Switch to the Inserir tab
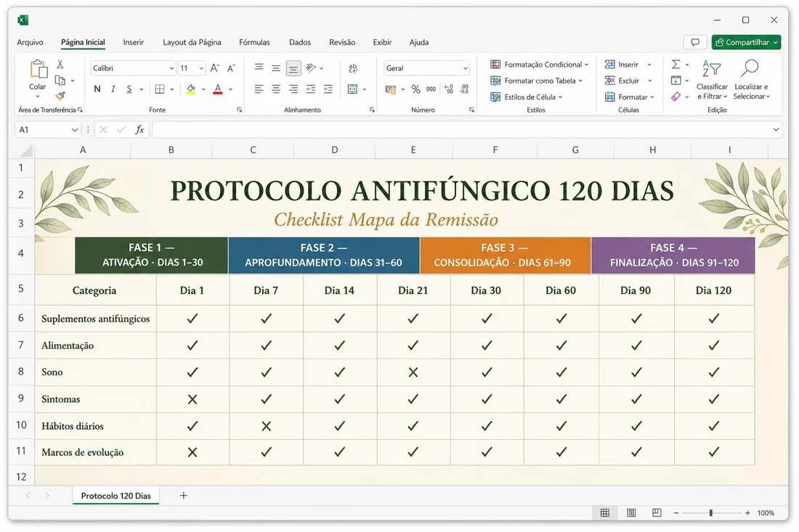 (x=134, y=42)
